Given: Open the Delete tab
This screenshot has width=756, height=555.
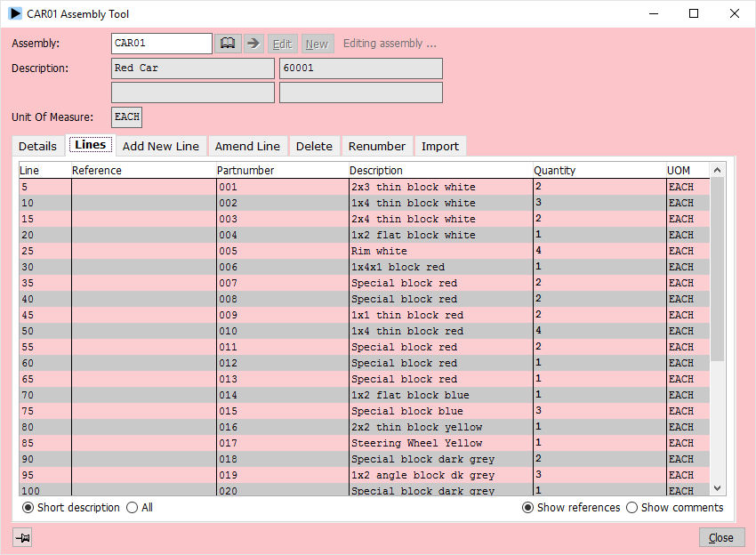Looking at the screenshot, I should pyautogui.click(x=314, y=146).
